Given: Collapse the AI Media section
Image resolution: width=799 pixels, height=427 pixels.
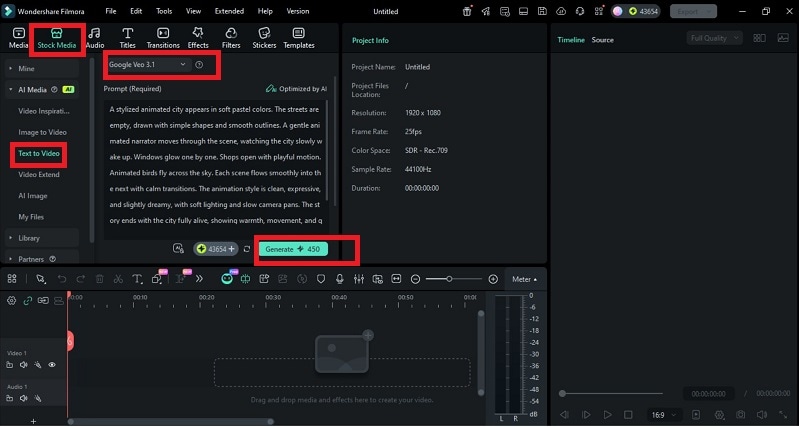Looking at the screenshot, I should coord(42,90).
